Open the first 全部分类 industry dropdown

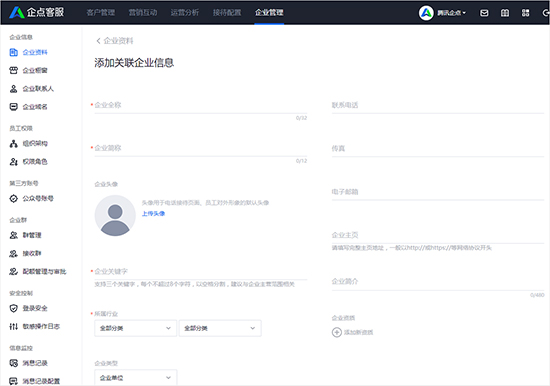click(135, 328)
